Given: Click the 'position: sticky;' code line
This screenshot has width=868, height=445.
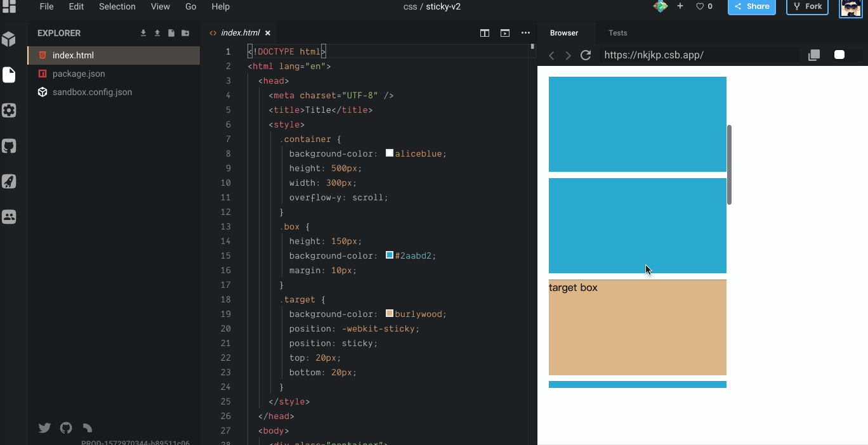Looking at the screenshot, I should click(x=333, y=343).
